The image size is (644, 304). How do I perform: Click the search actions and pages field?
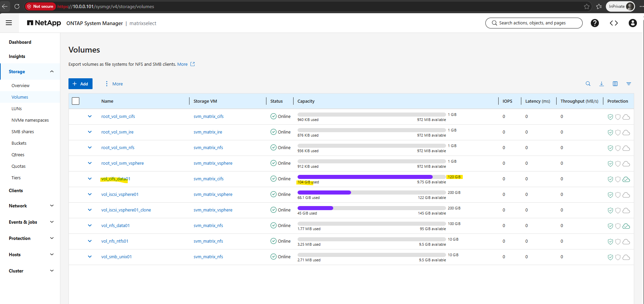click(534, 23)
